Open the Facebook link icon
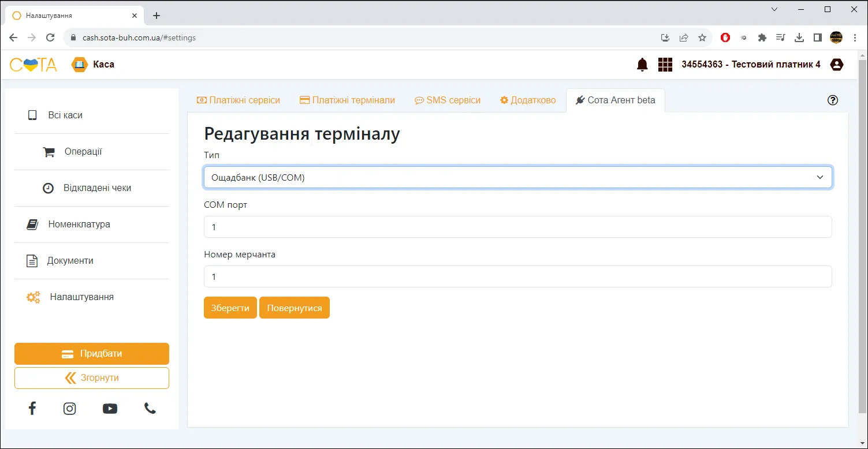 coord(32,409)
